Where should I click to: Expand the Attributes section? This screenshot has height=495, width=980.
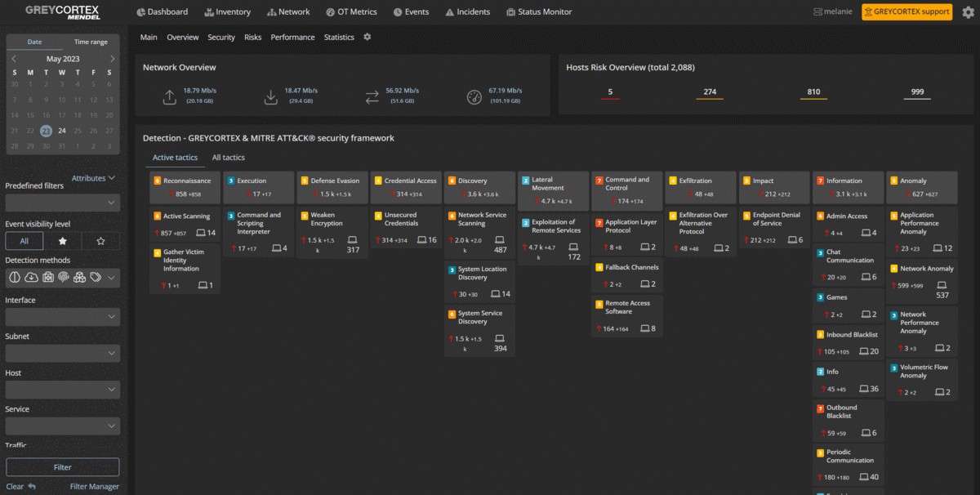tap(93, 178)
